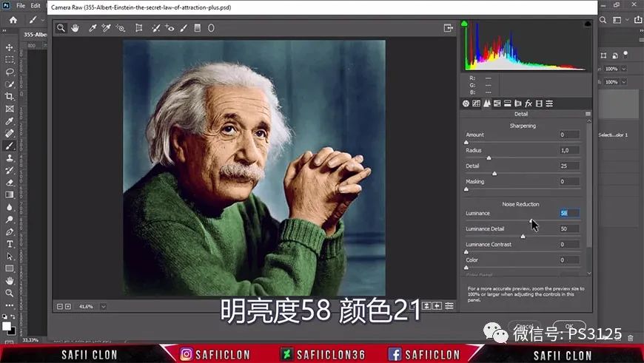Select the Photoshop Pen tool
The height and width of the screenshot is (363, 644).
(9, 231)
